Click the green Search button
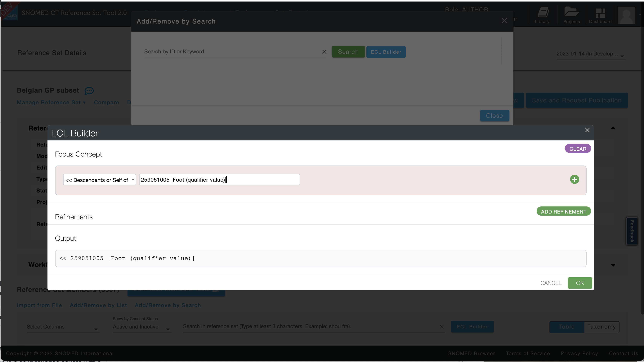This screenshot has height=362, width=644. pos(348,52)
